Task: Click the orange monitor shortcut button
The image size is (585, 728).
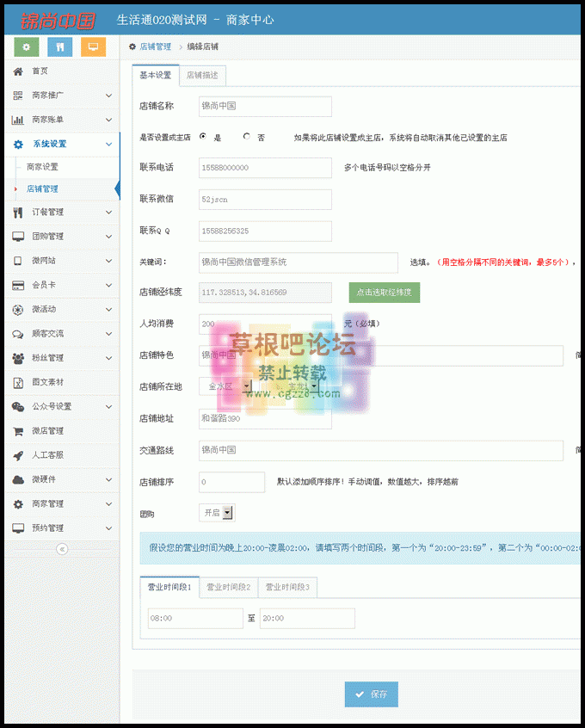Action: click(x=93, y=46)
